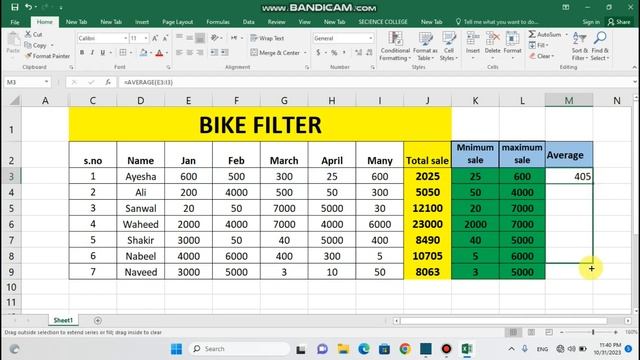Open Sort & Filter menu

click(x=580, y=46)
